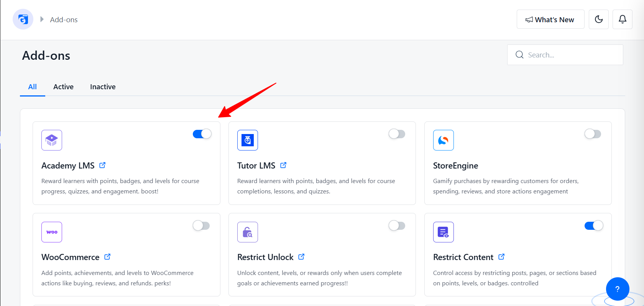This screenshot has width=644, height=306.
Task: Open Restrict Content external link icon
Action: click(501, 257)
